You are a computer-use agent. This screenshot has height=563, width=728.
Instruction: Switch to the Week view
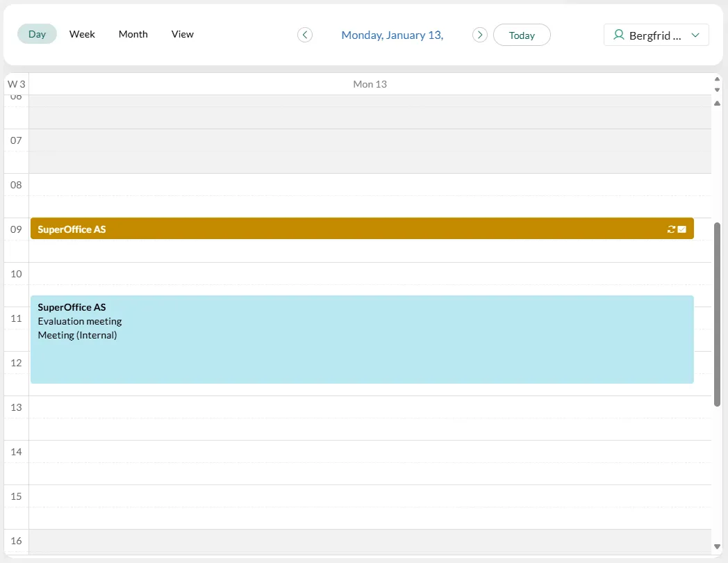tap(82, 34)
